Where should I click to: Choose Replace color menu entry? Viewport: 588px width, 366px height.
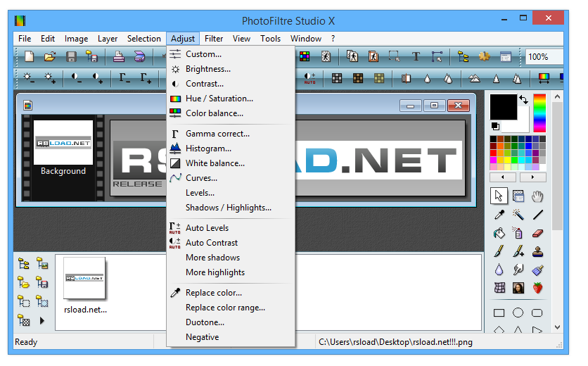click(231, 293)
